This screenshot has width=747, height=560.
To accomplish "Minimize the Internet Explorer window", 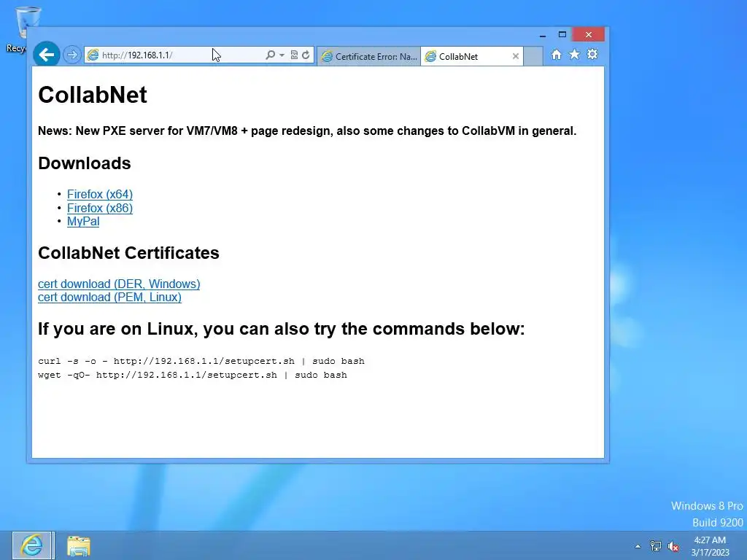I will (542, 35).
